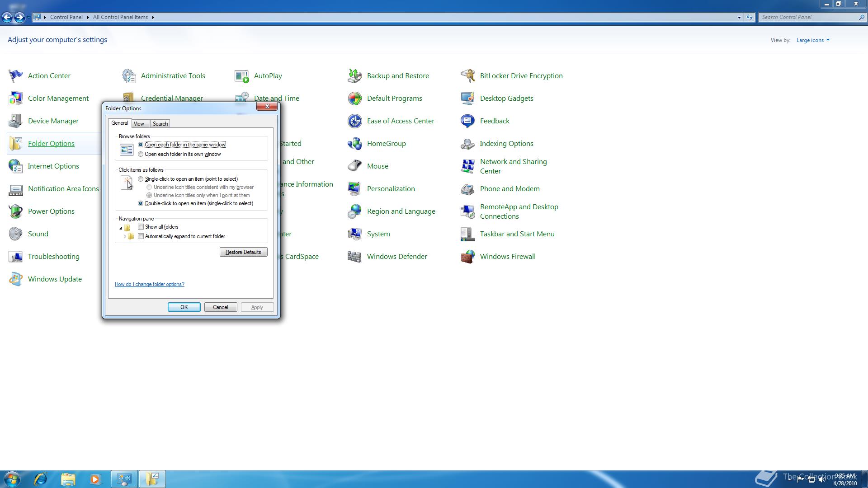Screen dimensions: 868x488
Task: Open the Troubleshooting link
Action: click(x=54, y=256)
